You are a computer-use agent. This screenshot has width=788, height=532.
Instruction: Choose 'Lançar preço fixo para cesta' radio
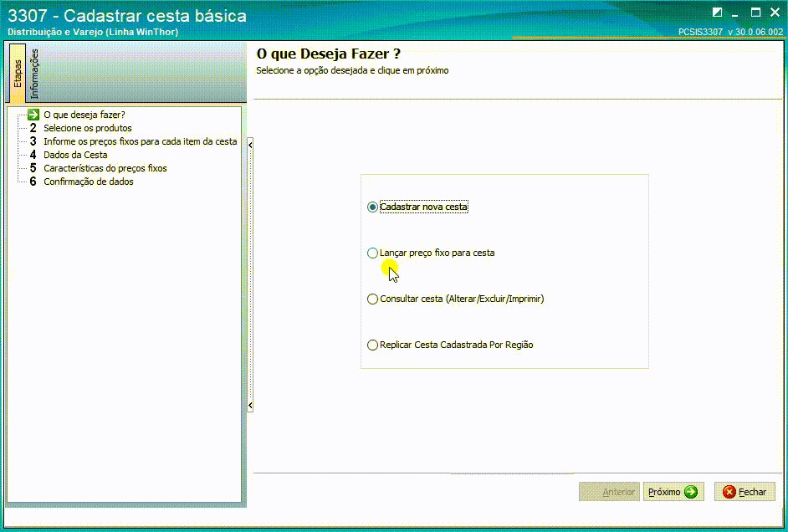pos(431,253)
